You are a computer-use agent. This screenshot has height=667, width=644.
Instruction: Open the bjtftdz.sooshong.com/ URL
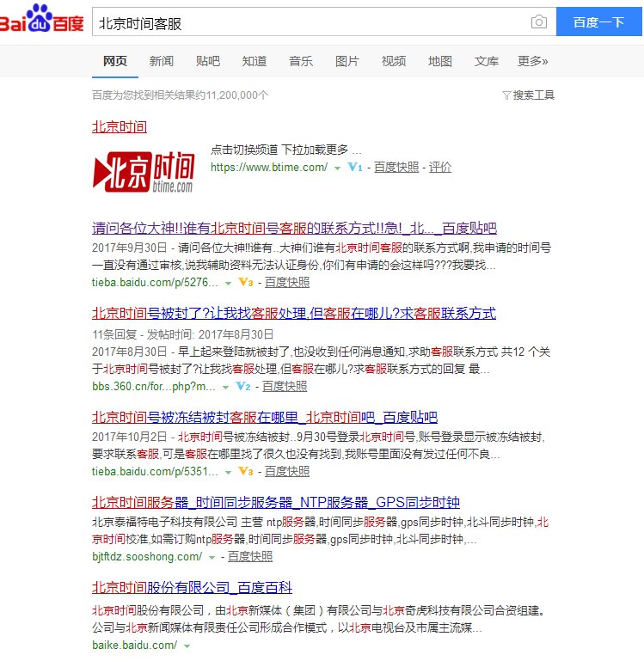click(147, 557)
